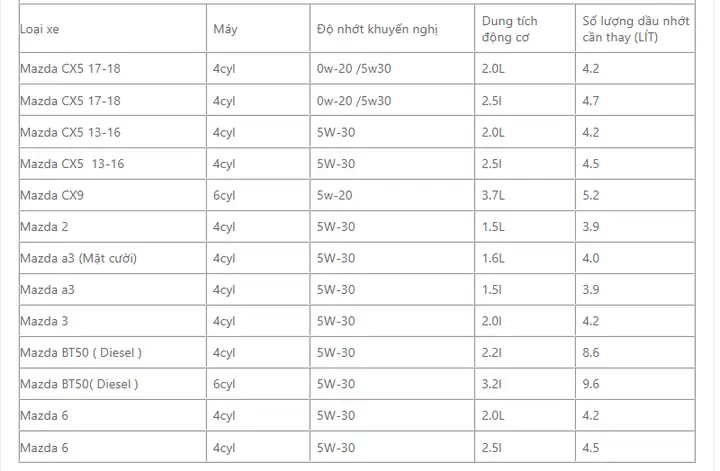Image resolution: width=720 pixels, height=471 pixels.
Task: Select the 6cyl cell in Mazda CX9 row
Action: [x=224, y=195]
